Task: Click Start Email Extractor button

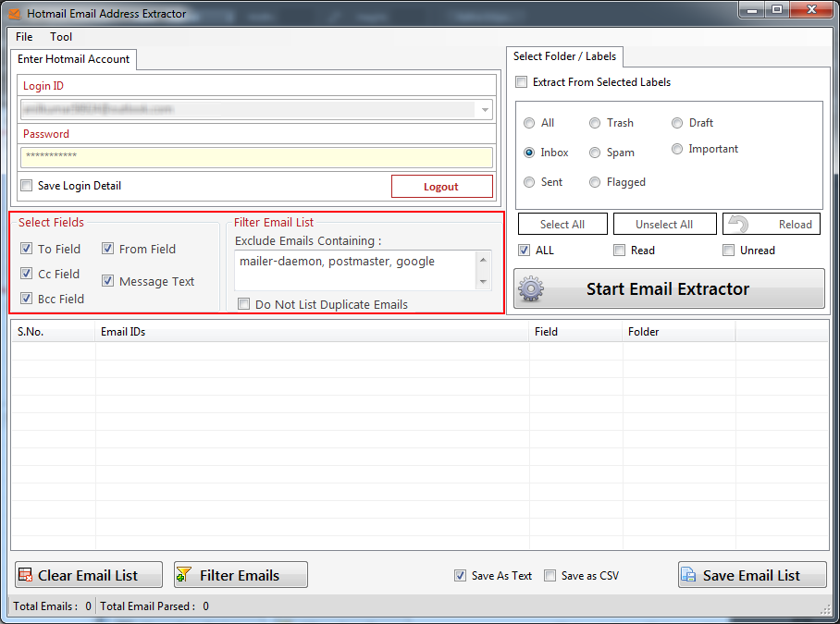Action: point(669,288)
